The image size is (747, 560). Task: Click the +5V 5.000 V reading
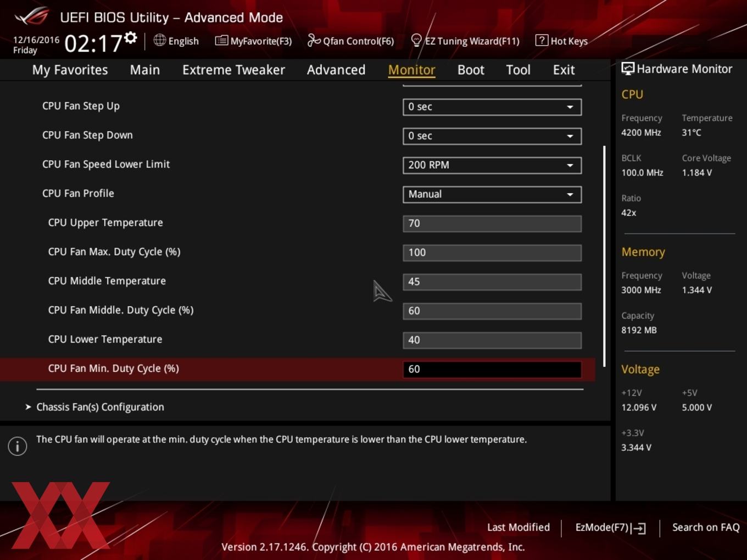[x=696, y=407]
